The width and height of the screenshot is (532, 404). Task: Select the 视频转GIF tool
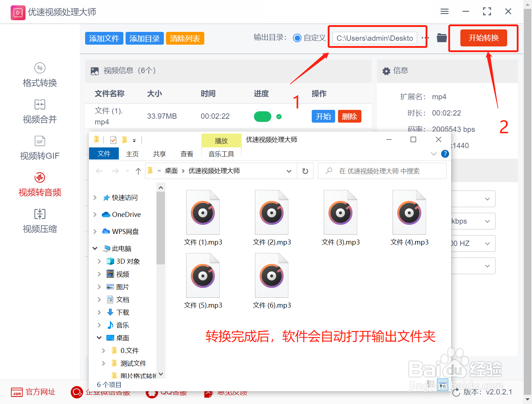[40, 148]
